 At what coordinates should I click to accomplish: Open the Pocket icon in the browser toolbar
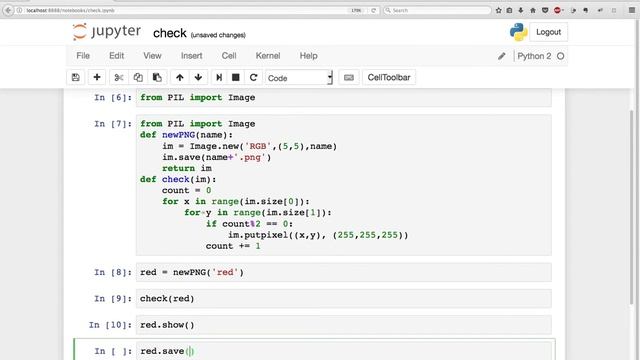coord(545,10)
